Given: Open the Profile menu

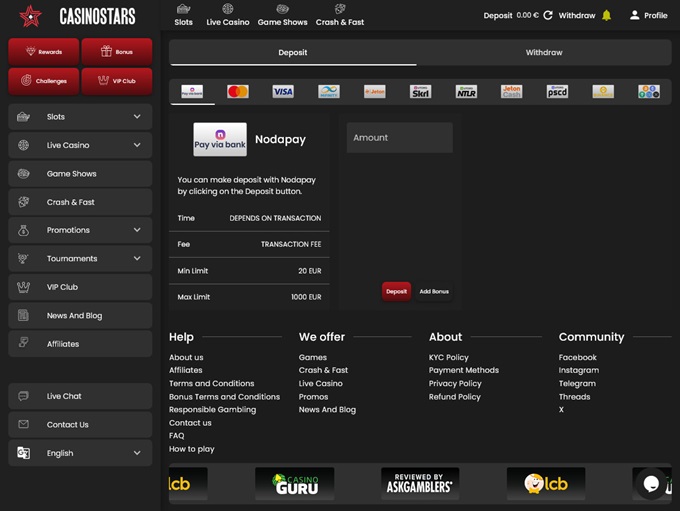Looking at the screenshot, I should click(x=648, y=16).
